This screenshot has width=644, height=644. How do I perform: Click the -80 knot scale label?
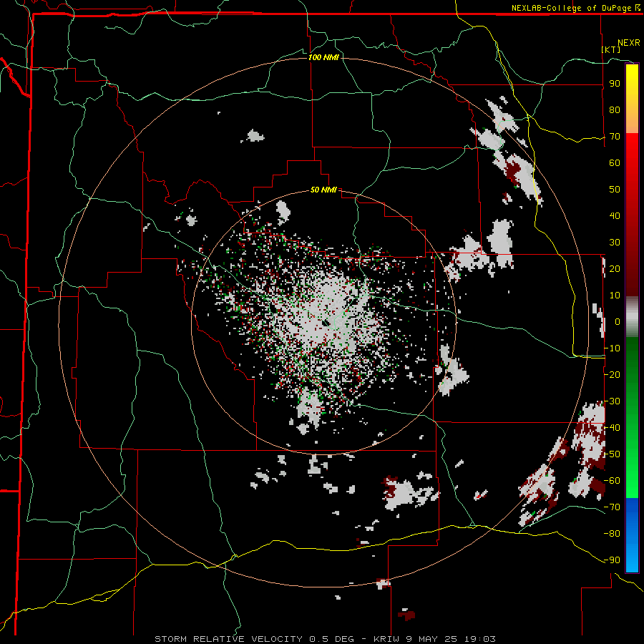(x=612, y=534)
